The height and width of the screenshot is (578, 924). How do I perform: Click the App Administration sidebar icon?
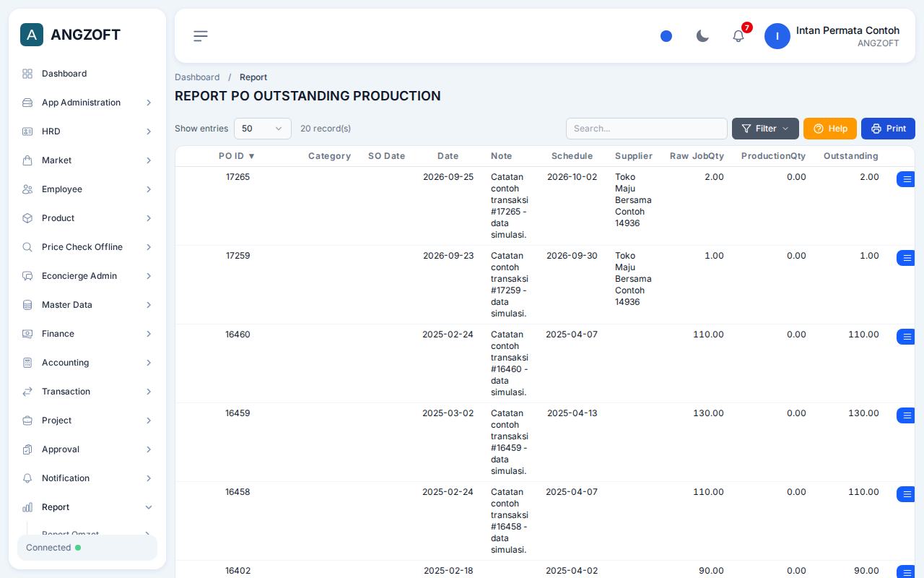coord(27,103)
